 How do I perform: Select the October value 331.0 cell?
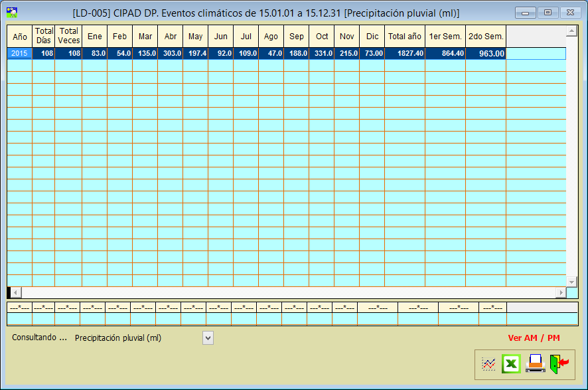322,54
